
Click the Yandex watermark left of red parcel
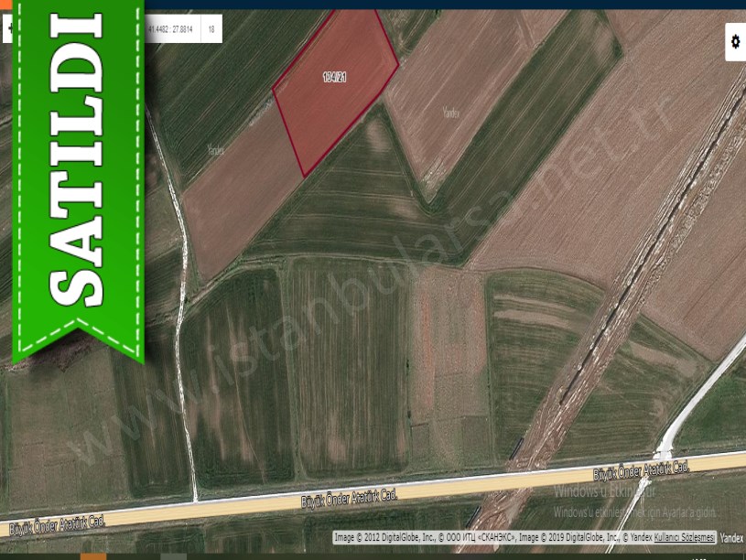tap(216, 149)
